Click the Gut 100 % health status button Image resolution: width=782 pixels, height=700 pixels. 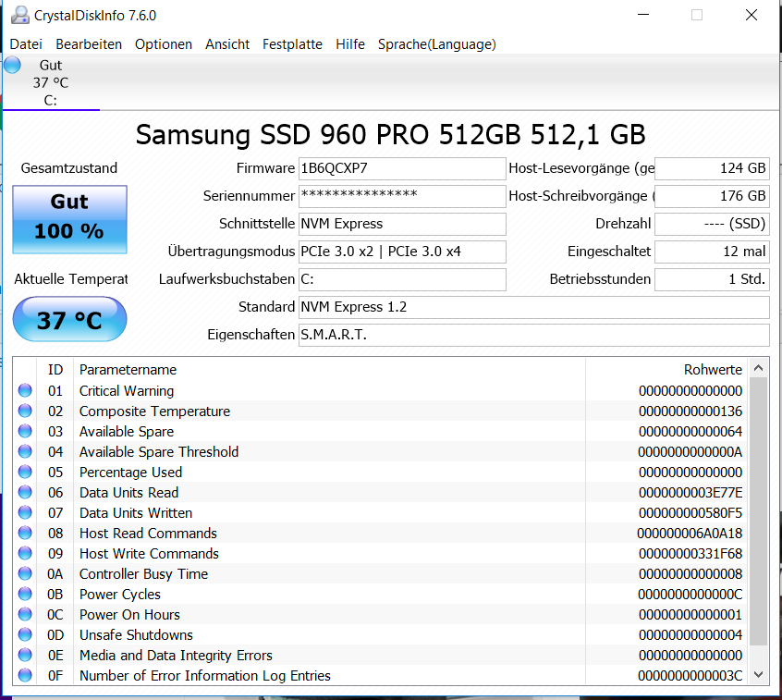[70, 219]
